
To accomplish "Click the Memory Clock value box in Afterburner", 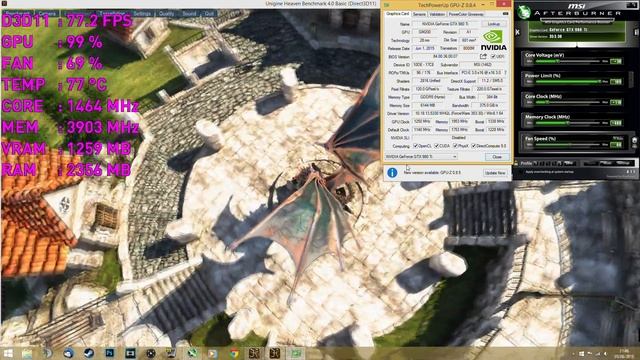I will (x=616, y=123).
